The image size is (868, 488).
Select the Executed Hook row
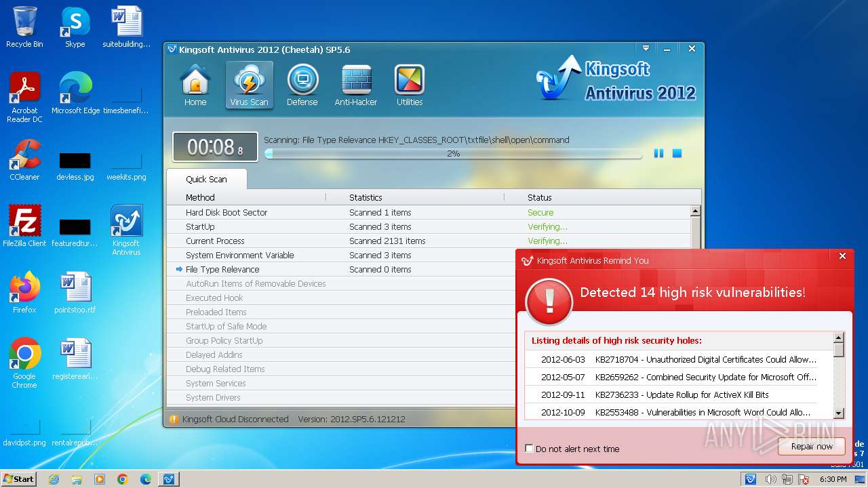(342, 298)
